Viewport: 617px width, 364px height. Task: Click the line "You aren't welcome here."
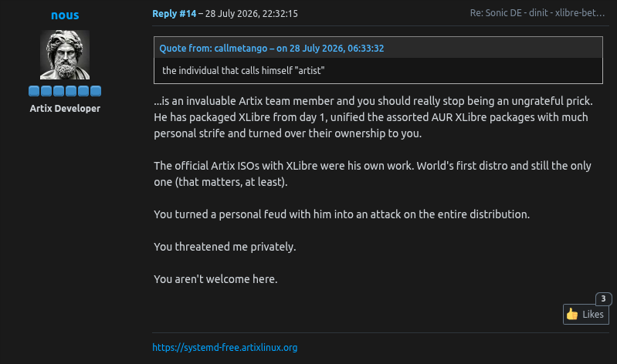click(x=215, y=279)
